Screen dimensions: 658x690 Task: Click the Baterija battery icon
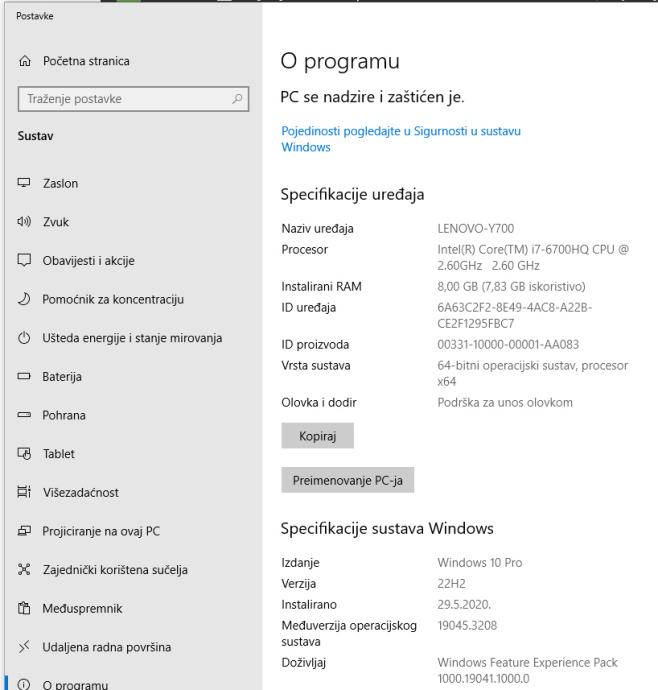coord(24,376)
